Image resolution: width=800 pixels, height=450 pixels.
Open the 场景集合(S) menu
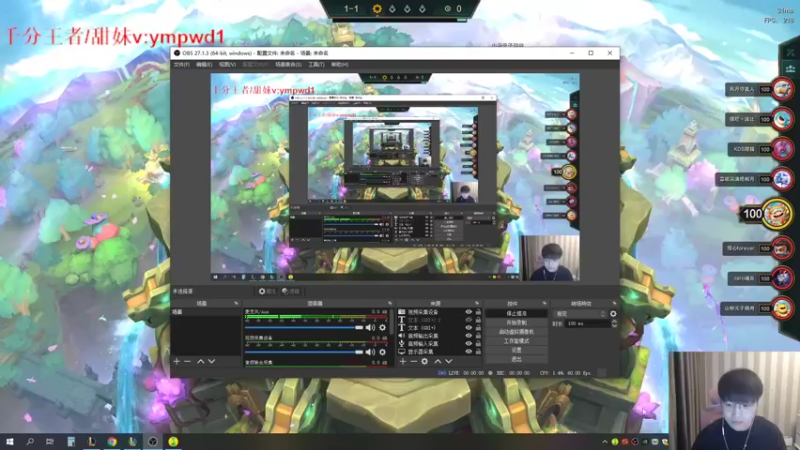288,65
